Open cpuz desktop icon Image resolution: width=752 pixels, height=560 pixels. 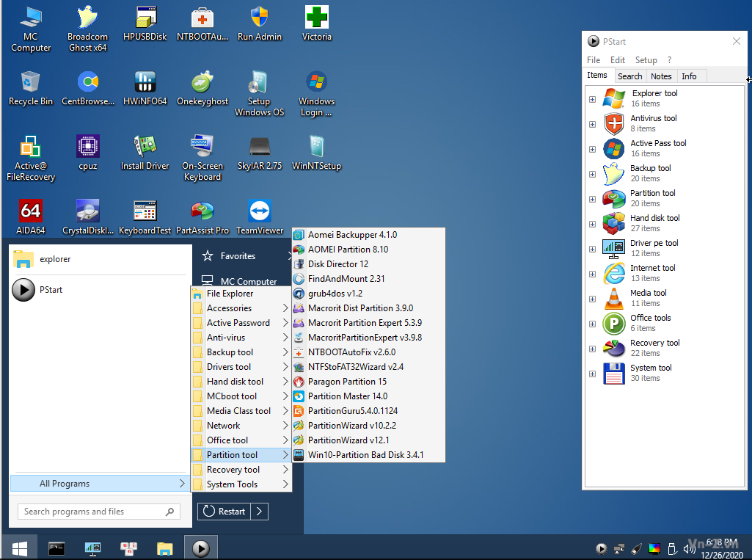tap(88, 153)
